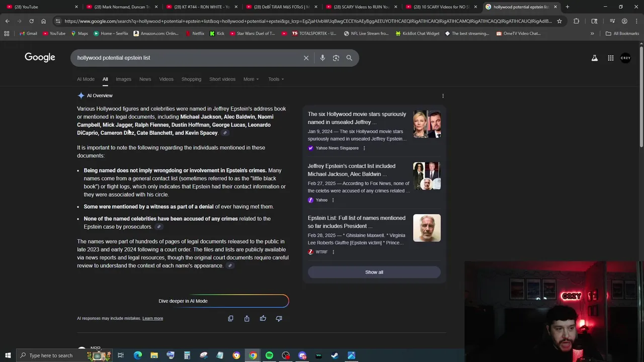Open Microsoft Edge from taskbar
Viewport: 644px width, 362px height.
coord(137,355)
